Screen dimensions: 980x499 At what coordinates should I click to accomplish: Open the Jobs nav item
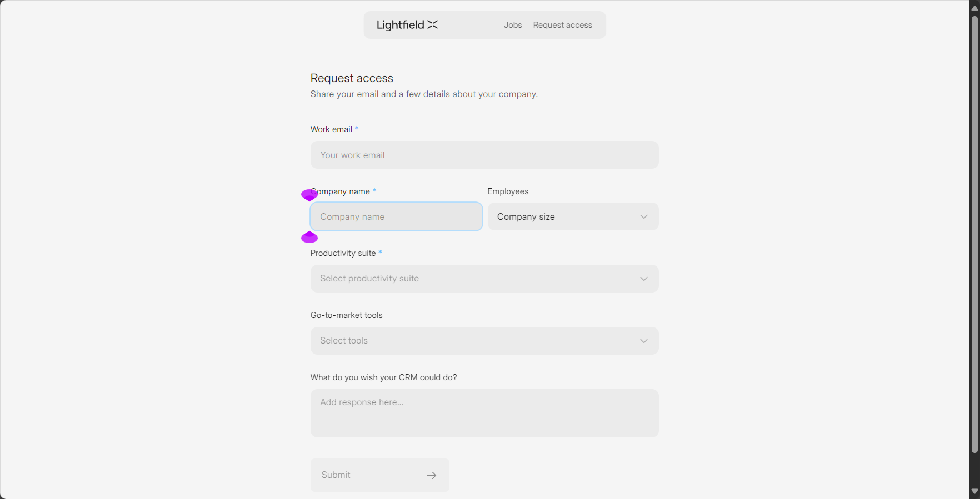click(513, 25)
